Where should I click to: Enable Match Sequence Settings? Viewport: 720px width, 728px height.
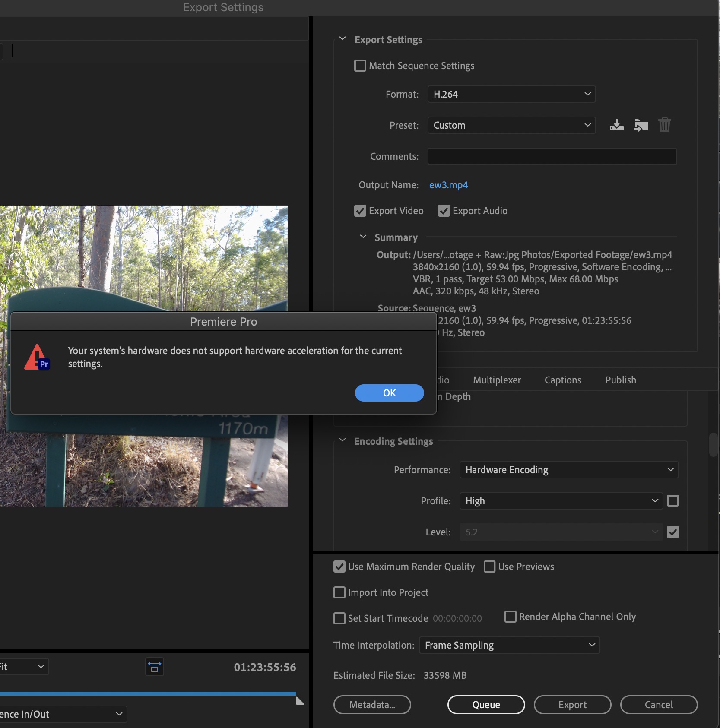click(x=360, y=66)
